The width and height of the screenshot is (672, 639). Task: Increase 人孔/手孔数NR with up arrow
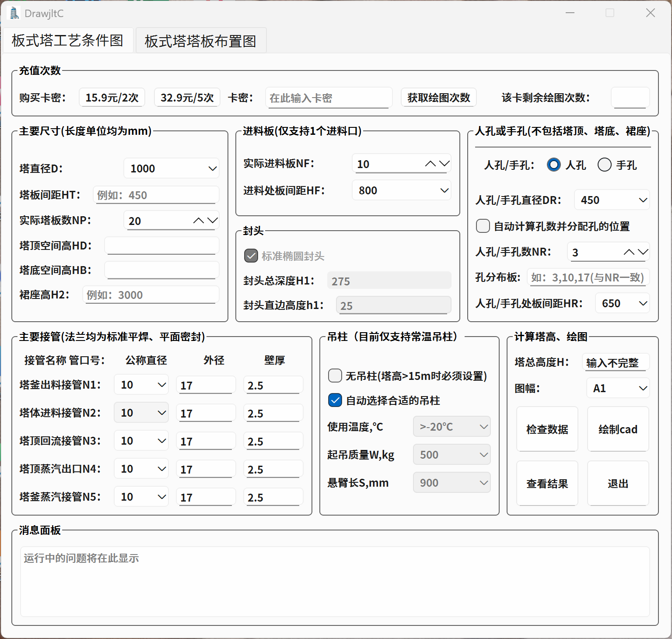tap(629, 252)
